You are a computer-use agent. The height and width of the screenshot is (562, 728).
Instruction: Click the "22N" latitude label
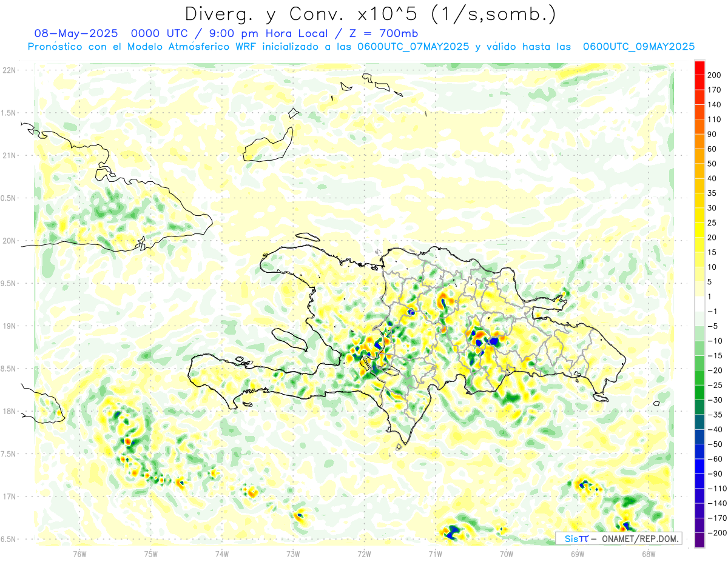click(8, 70)
